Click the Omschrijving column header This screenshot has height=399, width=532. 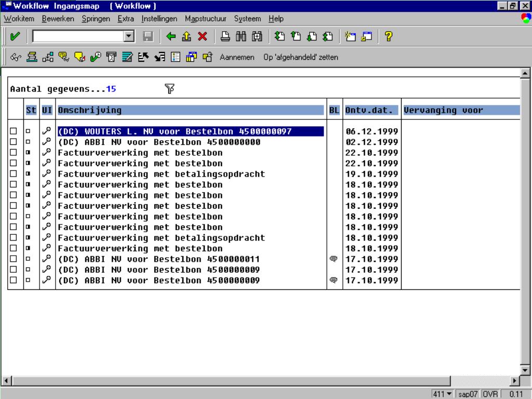pyautogui.click(x=191, y=110)
